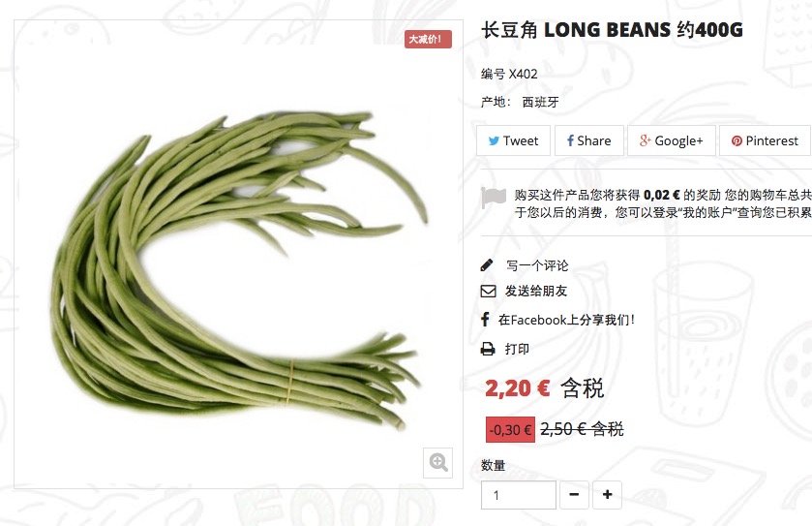Decrease quantity with the minus button
This screenshot has width=812, height=526.
(x=574, y=495)
